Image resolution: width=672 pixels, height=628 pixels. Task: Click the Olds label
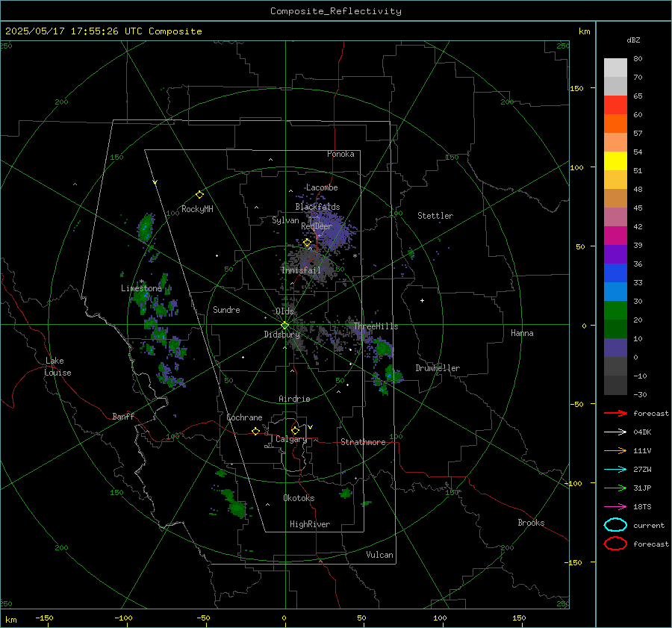284,311
